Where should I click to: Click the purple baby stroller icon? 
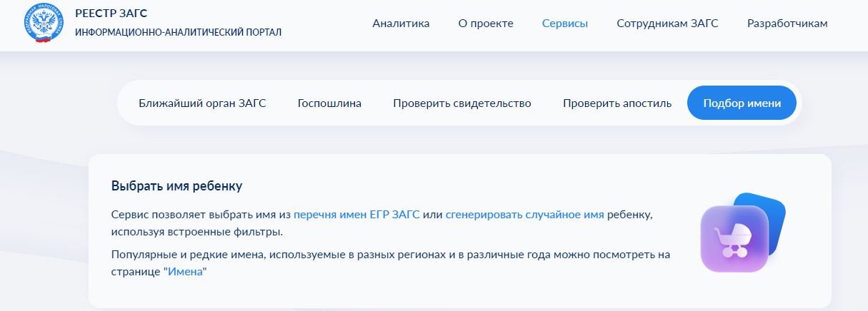733,240
